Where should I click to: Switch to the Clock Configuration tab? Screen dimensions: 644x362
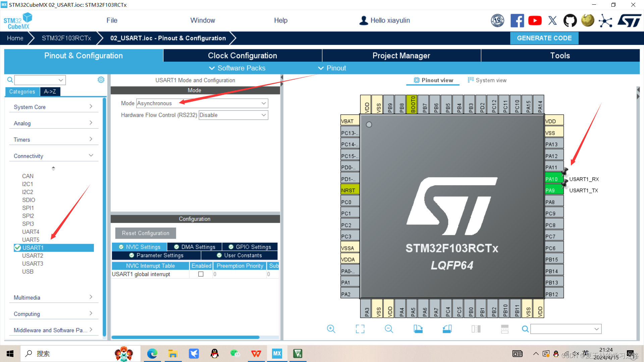tap(243, 56)
